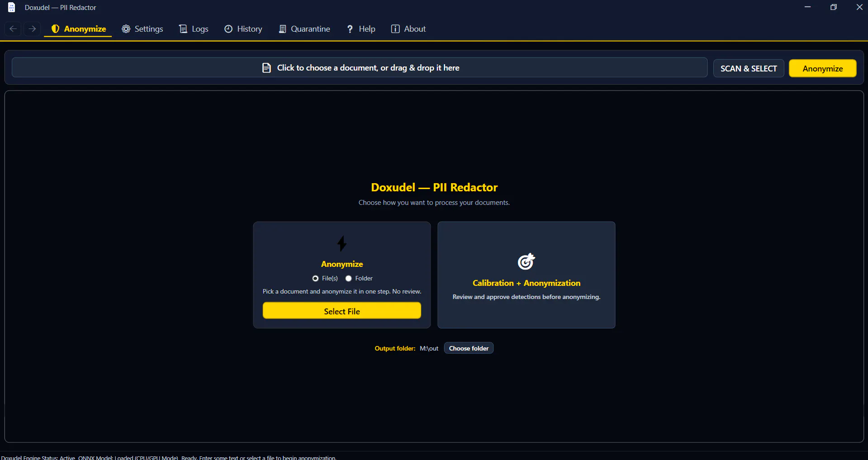Open the Anonymize tab
Viewport: 868px width, 460px height.
(x=78, y=29)
